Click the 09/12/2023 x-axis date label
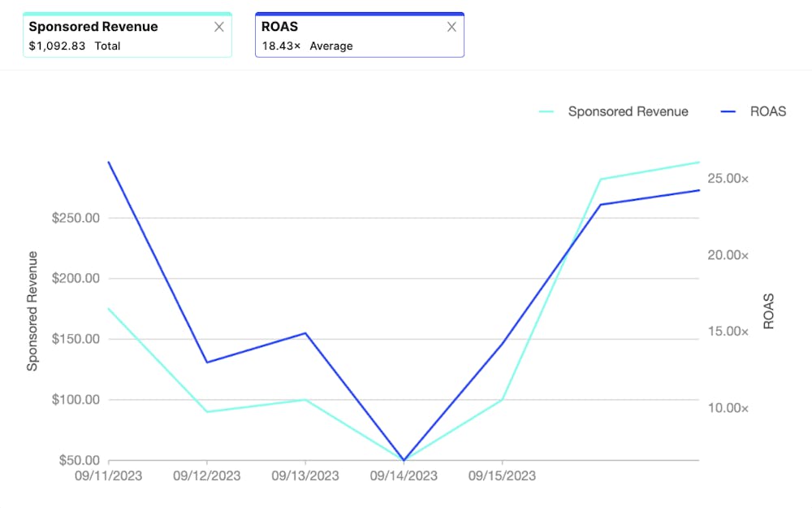 (x=206, y=475)
